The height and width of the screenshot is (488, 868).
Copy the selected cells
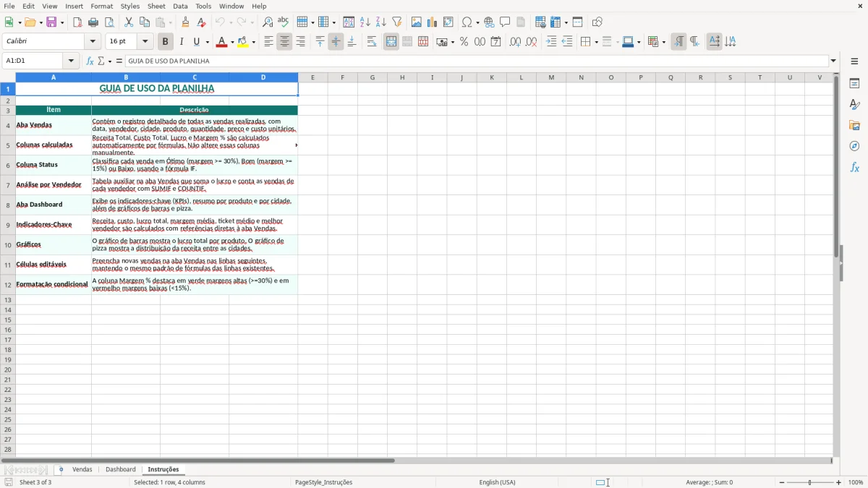click(x=145, y=22)
